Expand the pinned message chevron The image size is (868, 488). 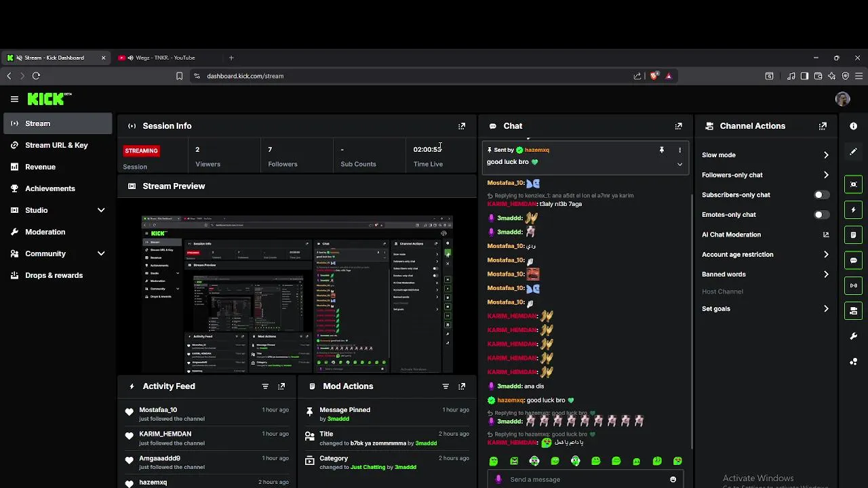click(x=679, y=164)
